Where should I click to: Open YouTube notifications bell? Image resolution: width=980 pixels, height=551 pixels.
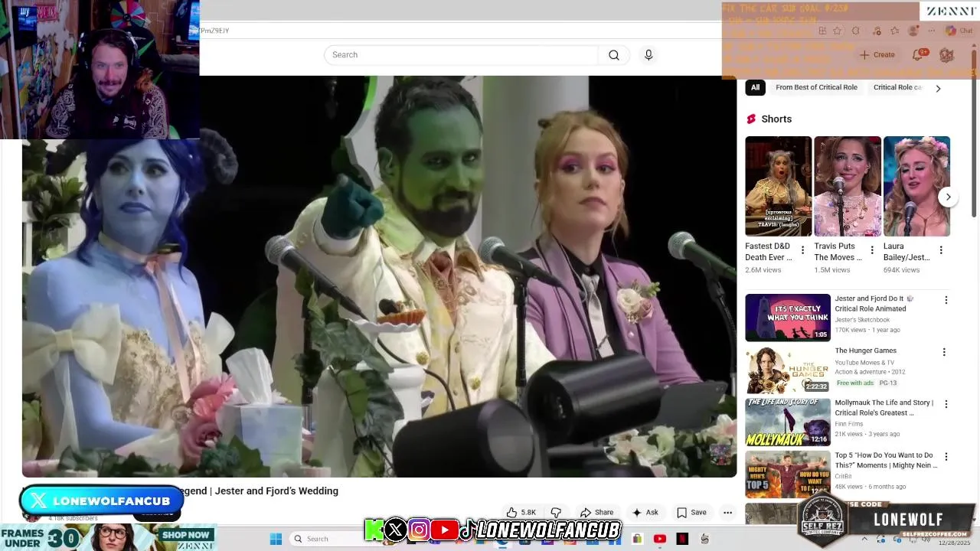point(918,55)
